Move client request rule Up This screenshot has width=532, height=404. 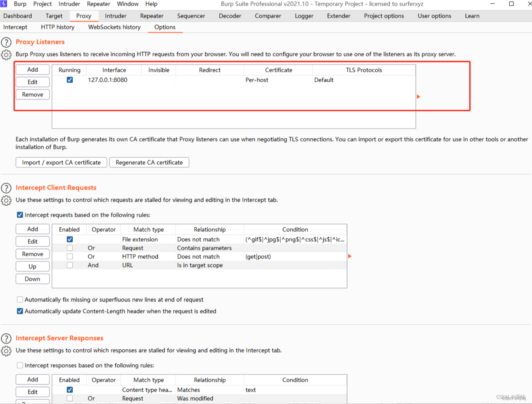(x=33, y=266)
